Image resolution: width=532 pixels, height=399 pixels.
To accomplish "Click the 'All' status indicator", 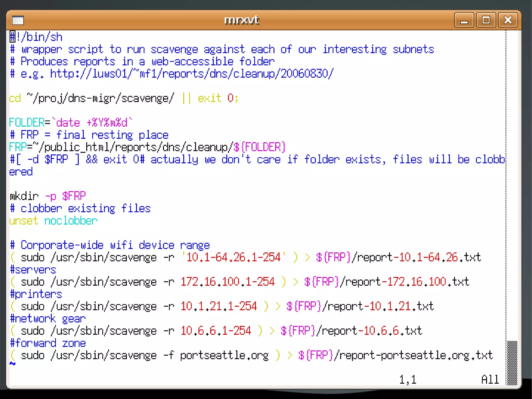I will coord(490,380).
